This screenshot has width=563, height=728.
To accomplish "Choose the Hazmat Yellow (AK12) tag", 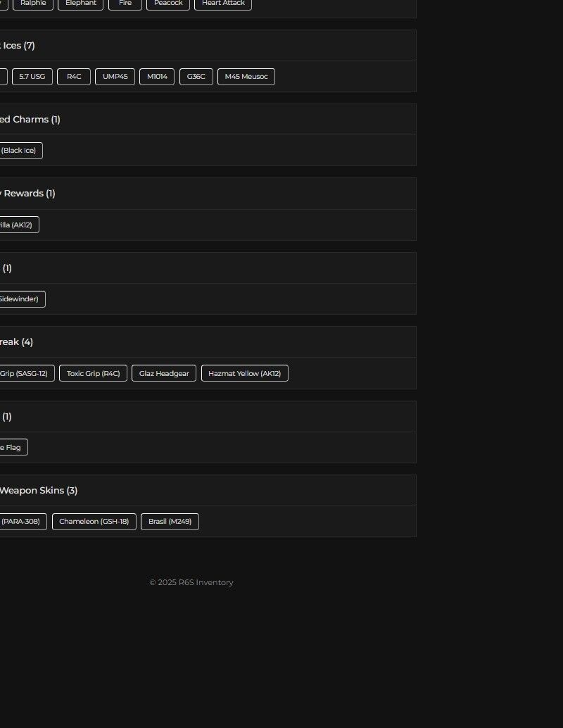I will pos(244,374).
